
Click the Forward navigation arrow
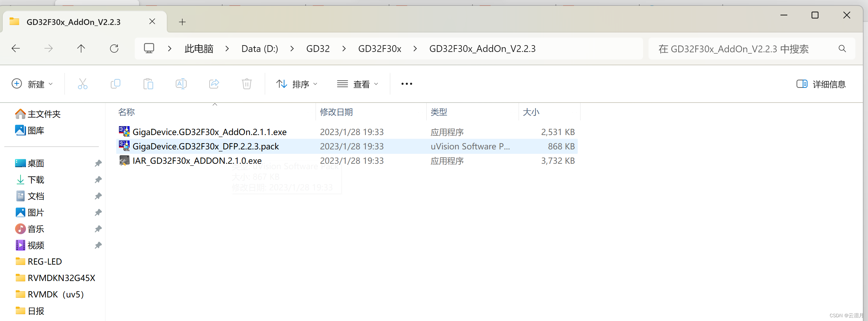click(x=49, y=49)
